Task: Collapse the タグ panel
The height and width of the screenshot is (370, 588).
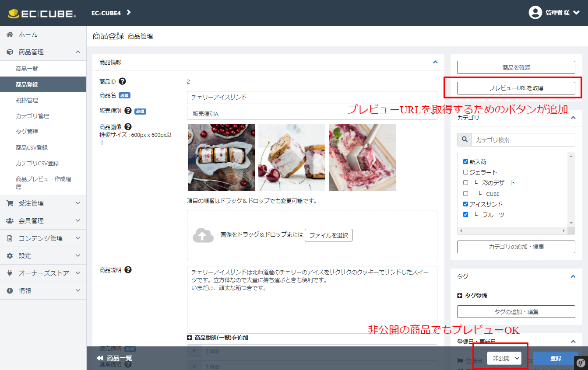Action: click(573, 276)
